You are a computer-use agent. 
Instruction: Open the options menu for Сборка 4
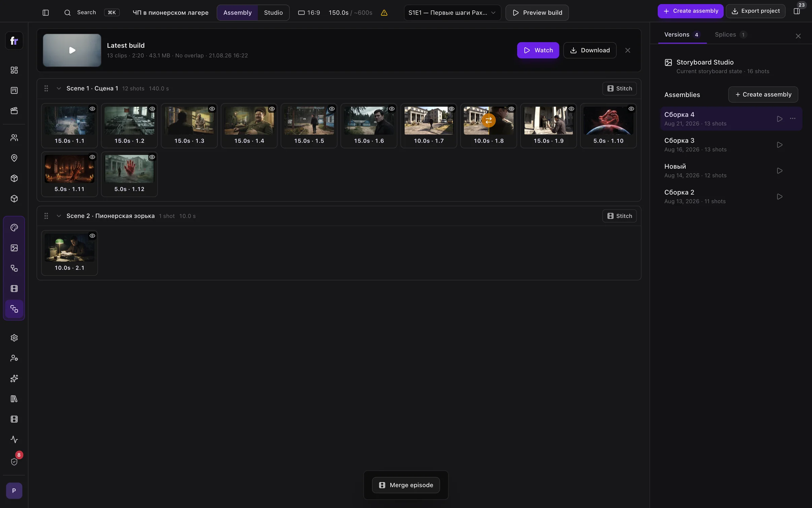pyautogui.click(x=792, y=119)
